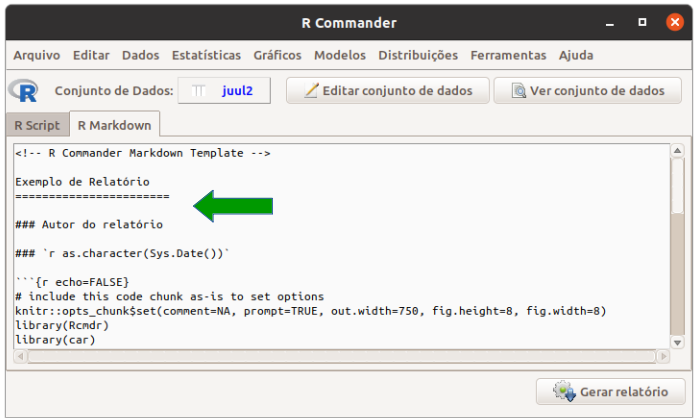Viewport: 695px width, 418px height.
Task: Click Gerar relatório button
Action: (x=611, y=391)
